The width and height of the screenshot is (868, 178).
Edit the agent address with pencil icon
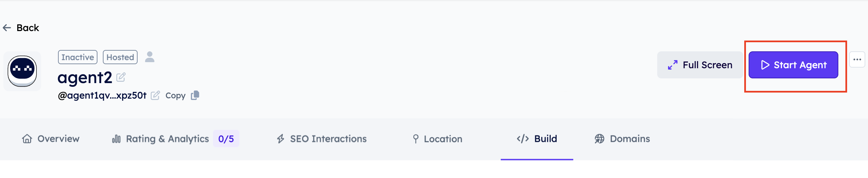[x=155, y=96]
